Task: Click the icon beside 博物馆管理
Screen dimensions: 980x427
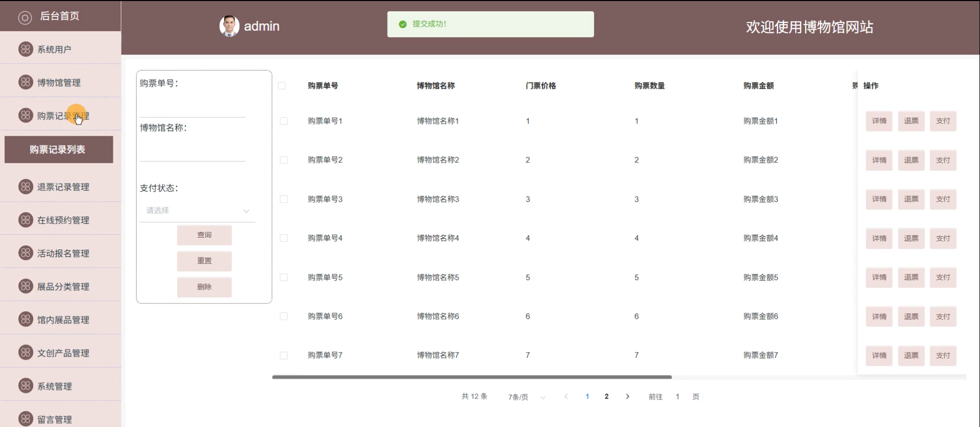Action: click(26, 82)
